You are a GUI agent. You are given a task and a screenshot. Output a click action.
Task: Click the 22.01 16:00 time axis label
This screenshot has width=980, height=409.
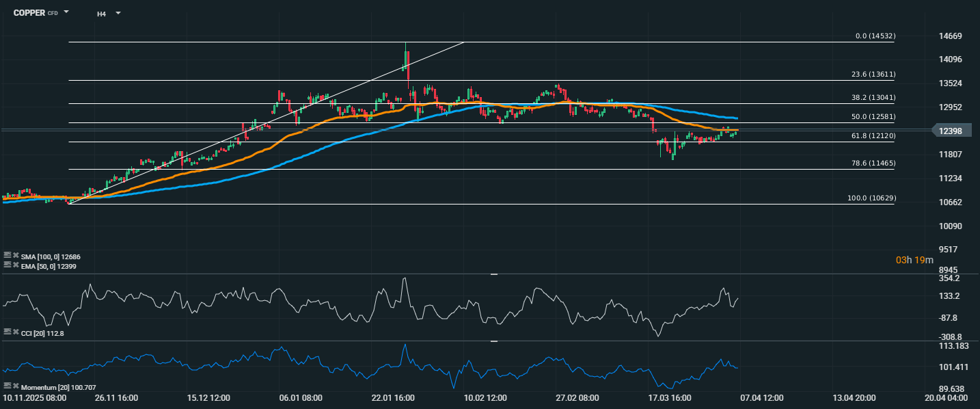point(394,397)
